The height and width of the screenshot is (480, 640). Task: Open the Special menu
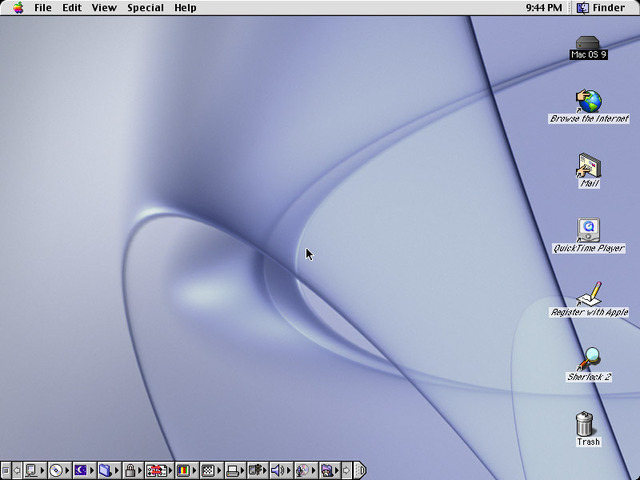(x=145, y=8)
